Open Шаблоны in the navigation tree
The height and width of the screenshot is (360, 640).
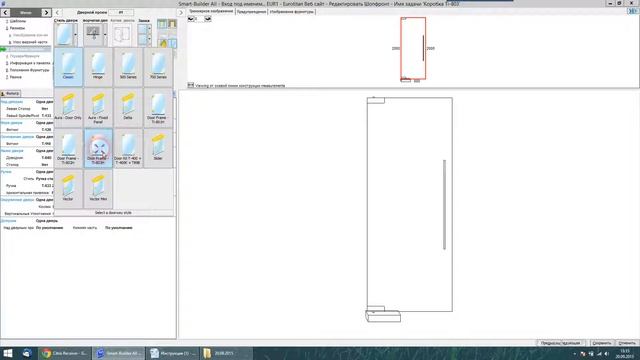[x=18, y=21]
